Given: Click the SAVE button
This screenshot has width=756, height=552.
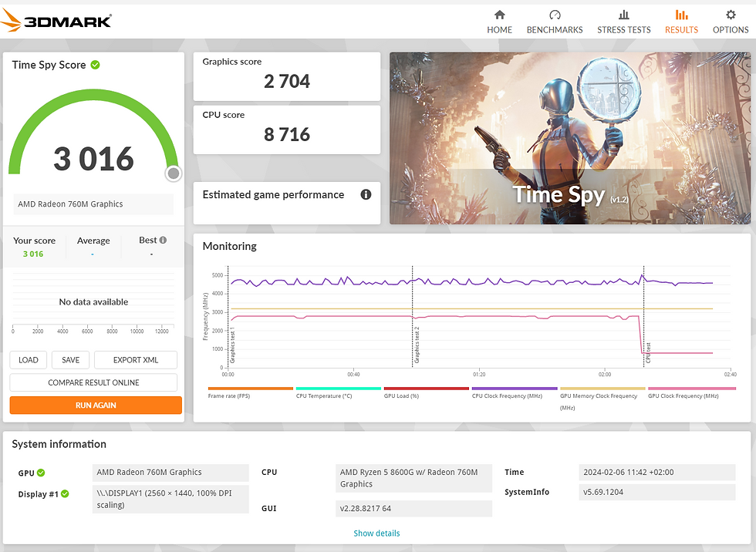Looking at the screenshot, I should pyautogui.click(x=70, y=360).
